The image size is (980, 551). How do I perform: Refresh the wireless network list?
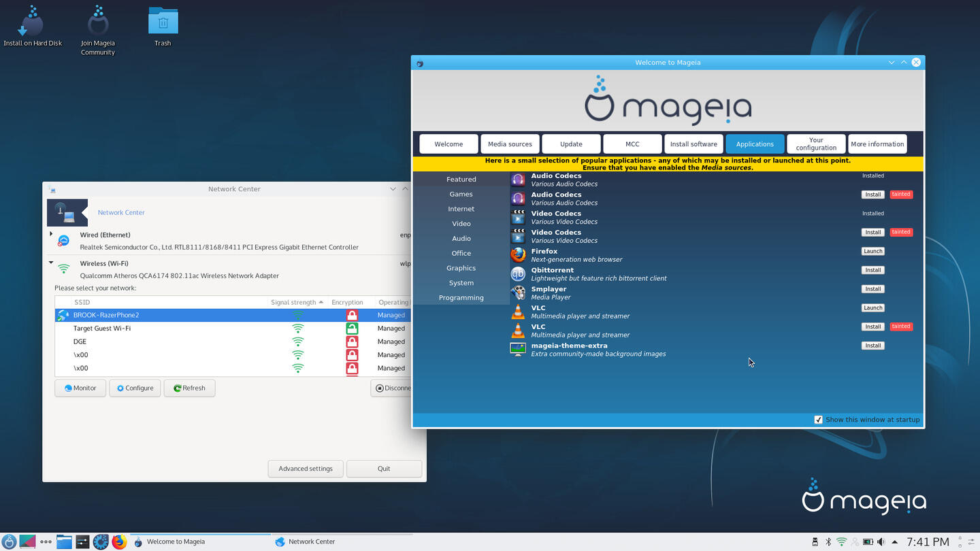click(189, 388)
